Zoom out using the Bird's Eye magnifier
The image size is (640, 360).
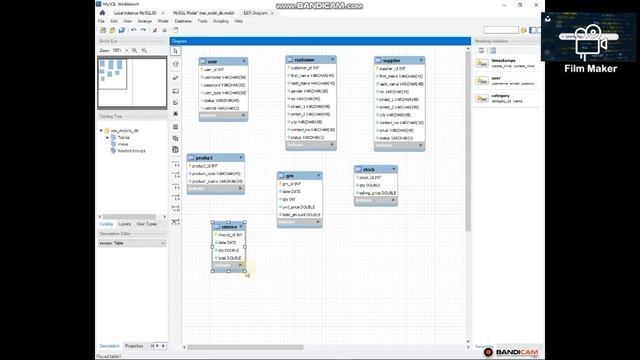pos(144,50)
